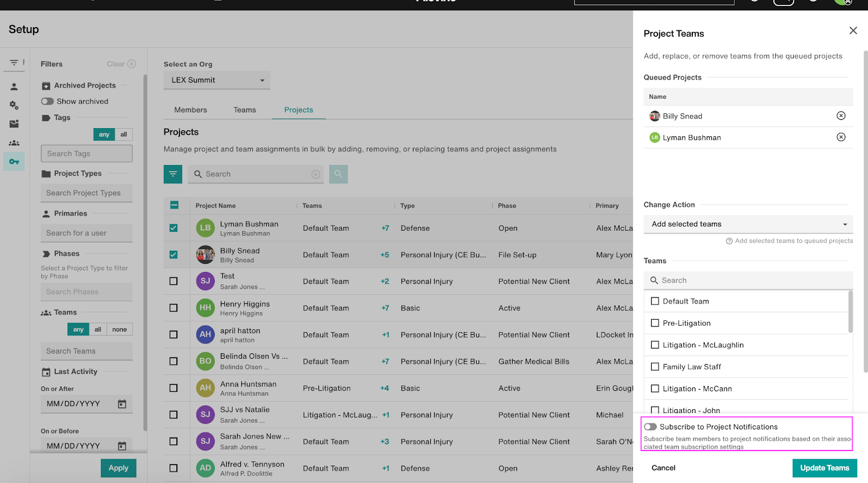Clear the projects search field icon

click(316, 174)
